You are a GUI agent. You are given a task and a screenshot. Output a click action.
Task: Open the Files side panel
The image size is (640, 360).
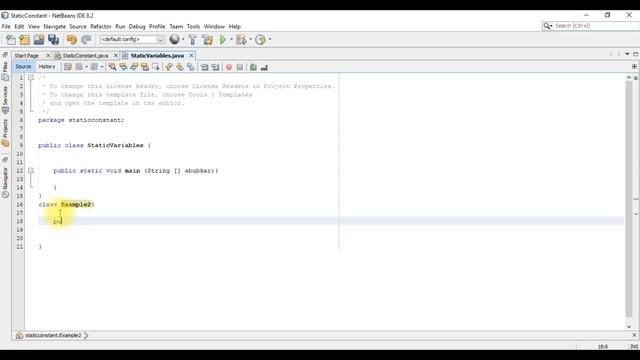(5, 71)
